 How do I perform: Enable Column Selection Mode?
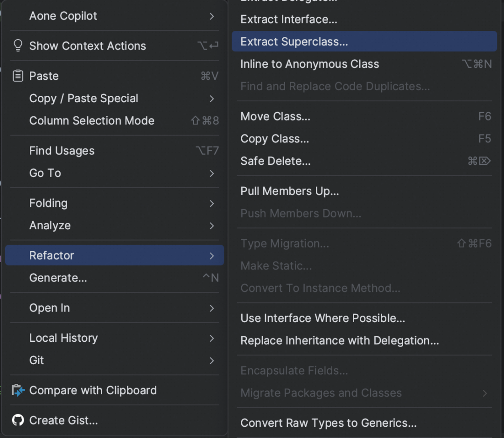coord(114,120)
